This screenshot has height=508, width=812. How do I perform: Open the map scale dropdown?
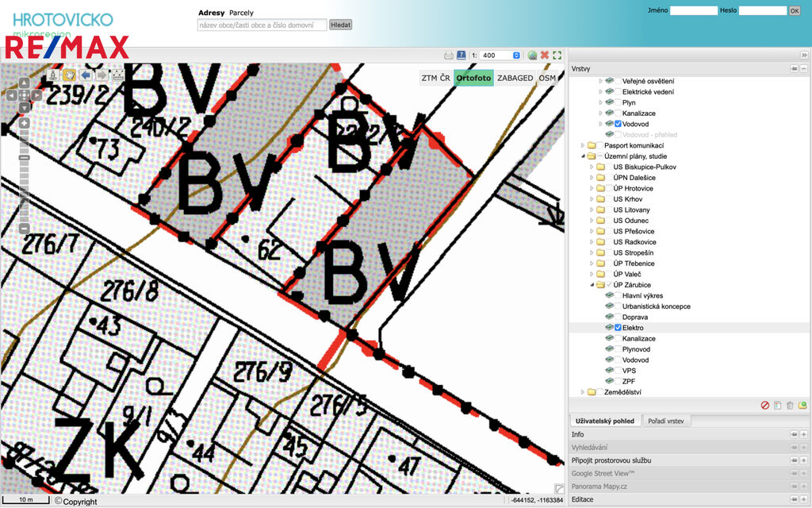[516, 56]
